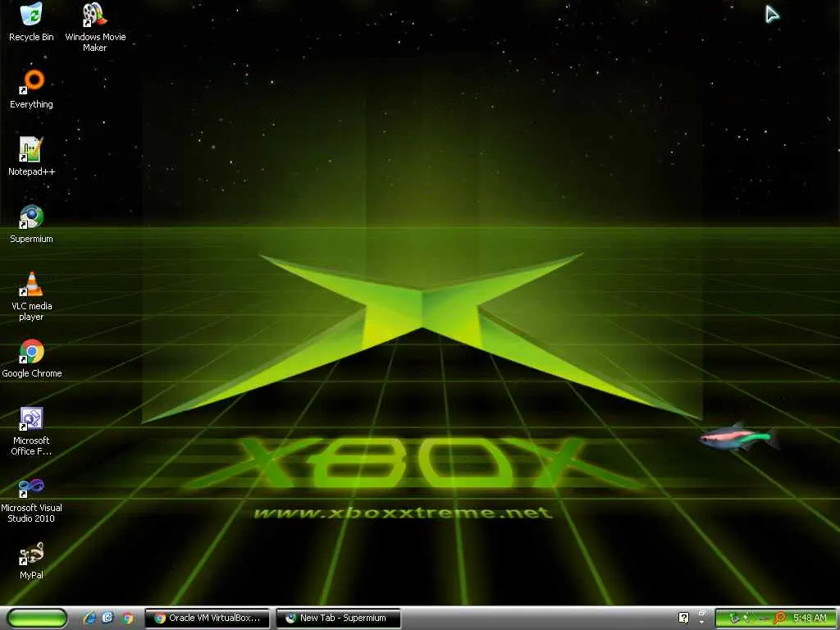840x630 pixels.
Task: Click the 5:48 AM system clock
Action: [x=810, y=618]
